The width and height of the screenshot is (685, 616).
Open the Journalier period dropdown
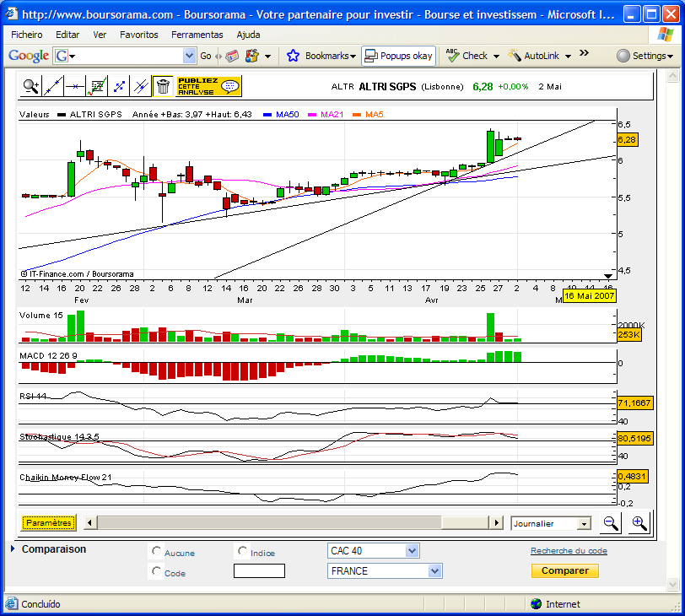[583, 523]
